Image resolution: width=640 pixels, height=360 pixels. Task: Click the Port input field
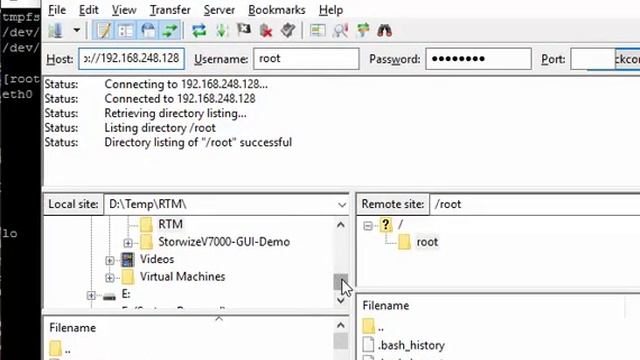(592, 59)
